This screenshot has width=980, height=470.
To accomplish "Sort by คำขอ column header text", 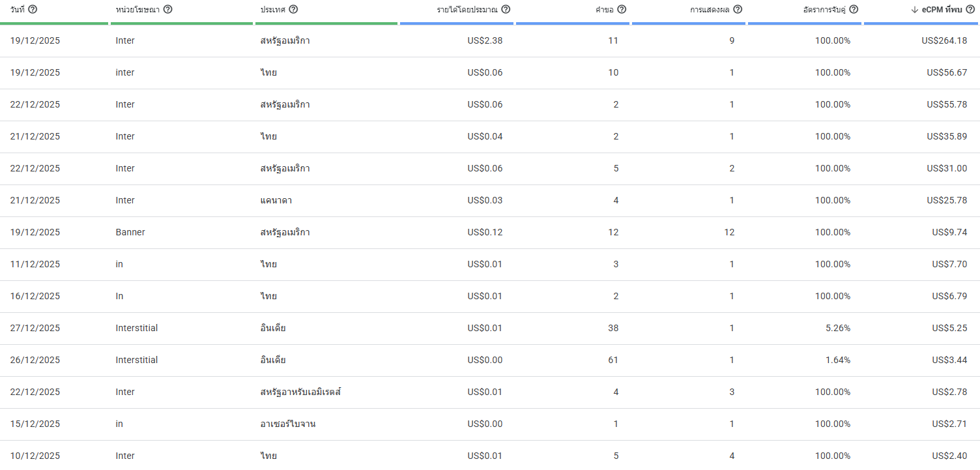I will (x=605, y=9).
